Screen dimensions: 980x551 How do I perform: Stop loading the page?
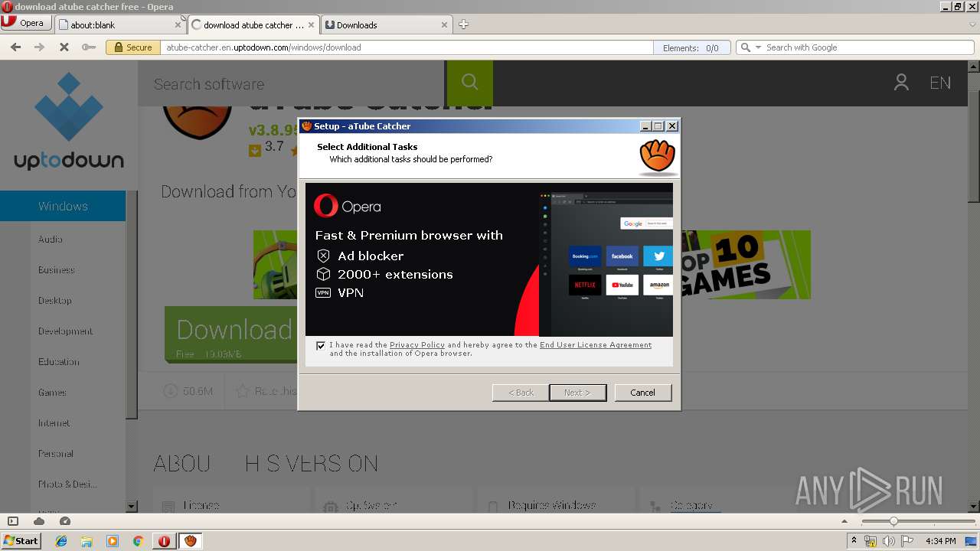pos(64,47)
